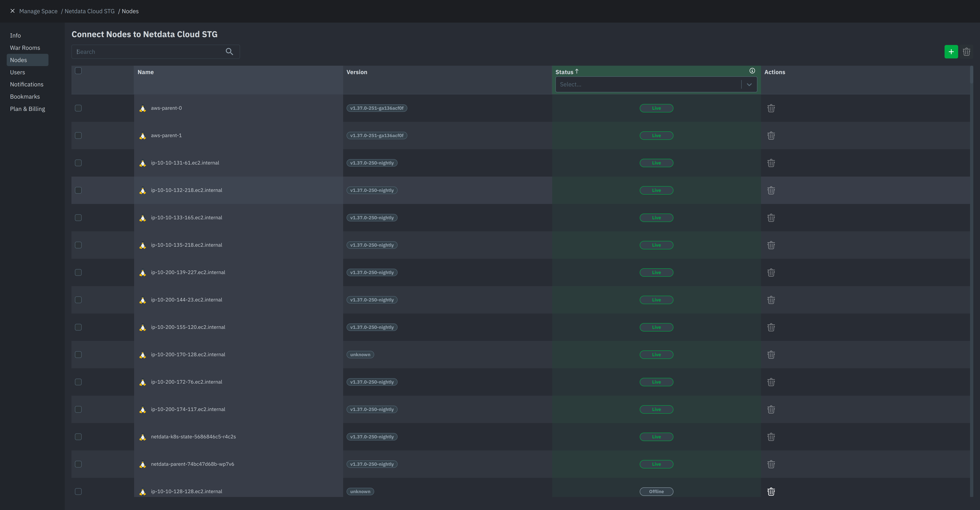The image size is (980, 510).
Task: Switch to the Users section in the sidebar
Action: pyautogui.click(x=17, y=72)
